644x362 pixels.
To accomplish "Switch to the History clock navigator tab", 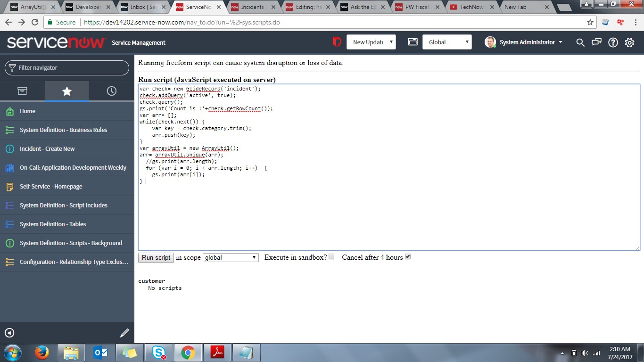I will click(x=112, y=91).
